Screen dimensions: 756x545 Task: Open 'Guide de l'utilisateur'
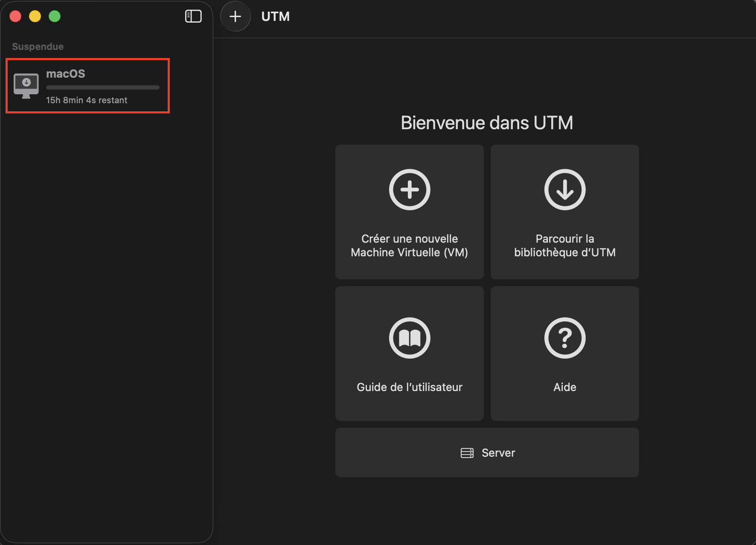point(410,354)
